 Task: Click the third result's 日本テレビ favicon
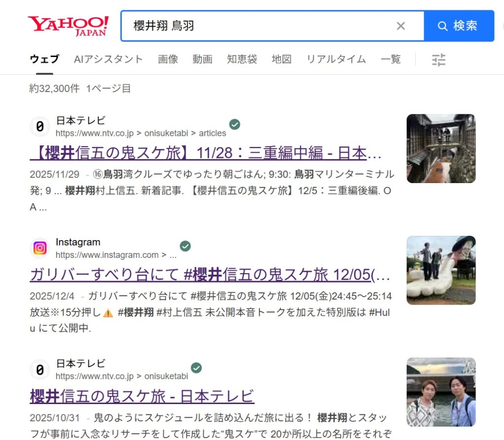pos(40,370)
